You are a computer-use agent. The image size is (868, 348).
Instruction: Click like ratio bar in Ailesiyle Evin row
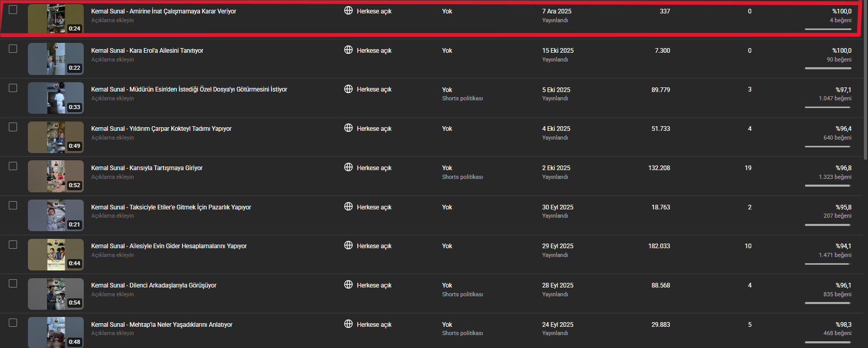click(x=828, y=264)
